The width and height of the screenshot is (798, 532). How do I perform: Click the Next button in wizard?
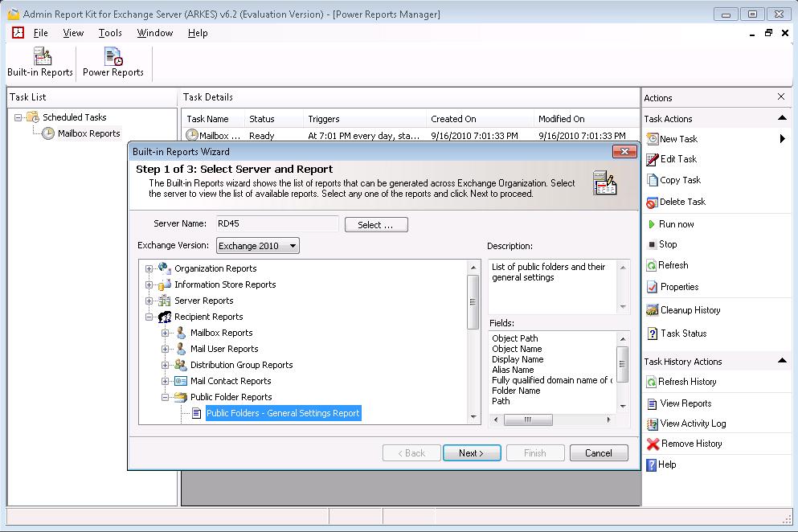click(472, 453)
